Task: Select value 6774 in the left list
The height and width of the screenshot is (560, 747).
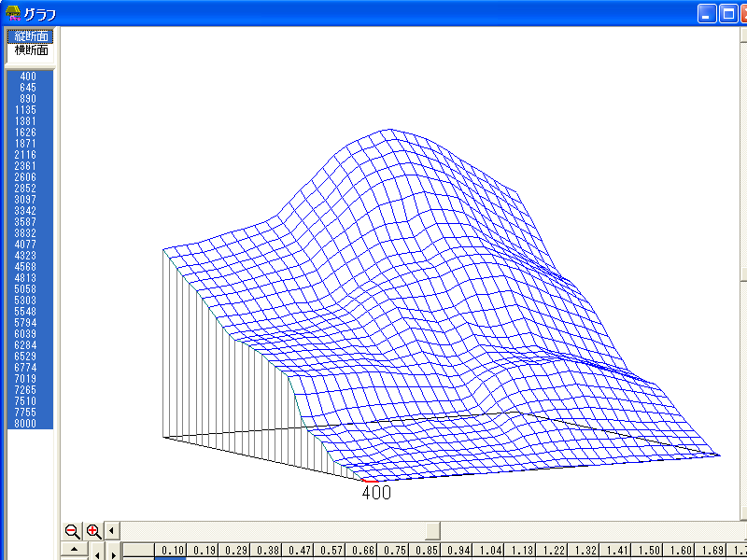Action: coord(30,367)
